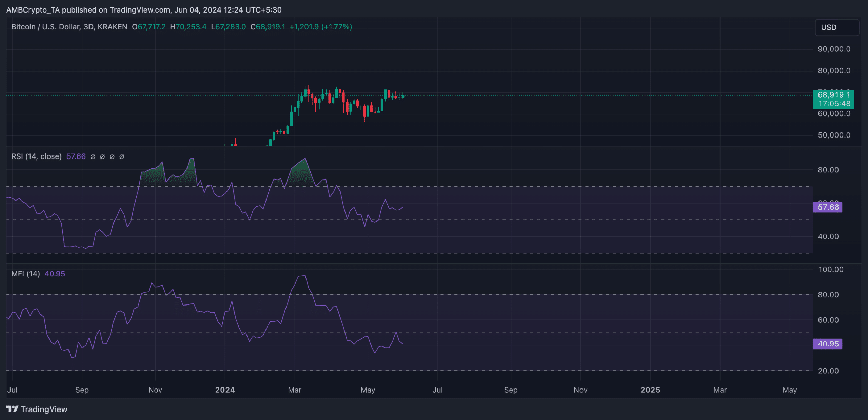
Task: Click the RSI 40.00 axis label
Action: 828,236
